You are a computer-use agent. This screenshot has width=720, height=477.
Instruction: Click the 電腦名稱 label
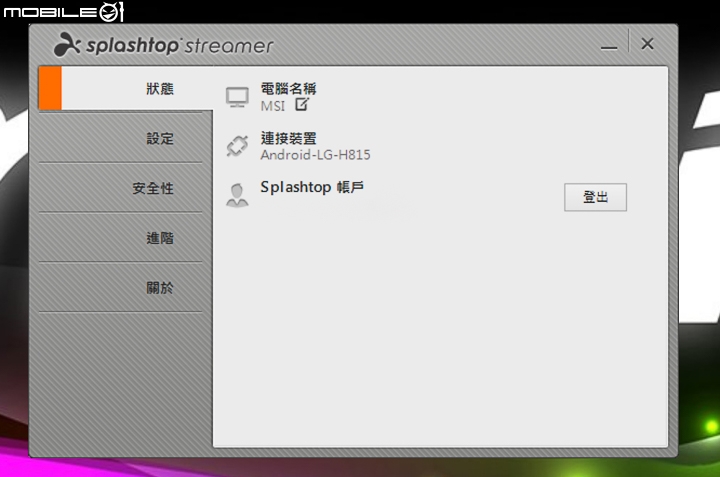tap(288, 88)
